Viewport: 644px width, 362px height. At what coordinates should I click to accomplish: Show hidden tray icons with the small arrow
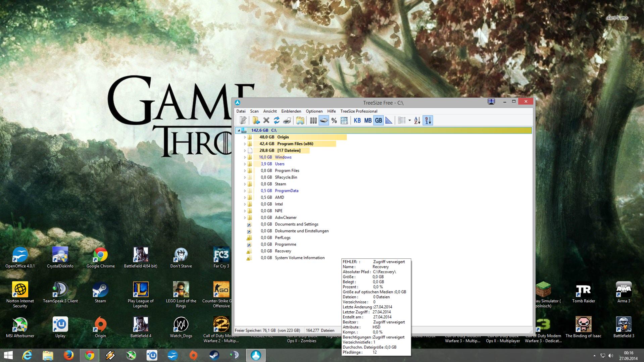point(594,356)
